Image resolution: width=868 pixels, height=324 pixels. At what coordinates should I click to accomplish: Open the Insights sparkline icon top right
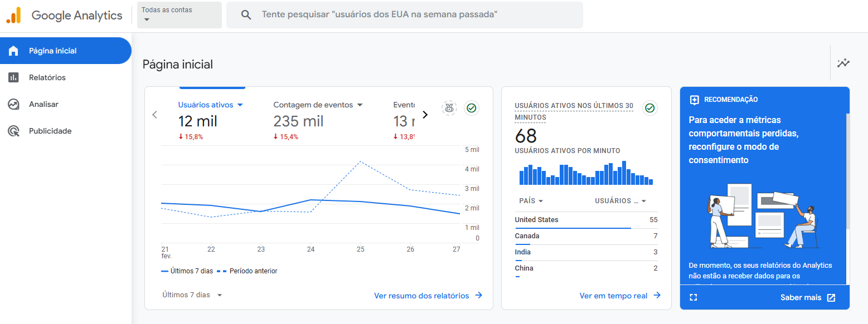coord(843,63)
